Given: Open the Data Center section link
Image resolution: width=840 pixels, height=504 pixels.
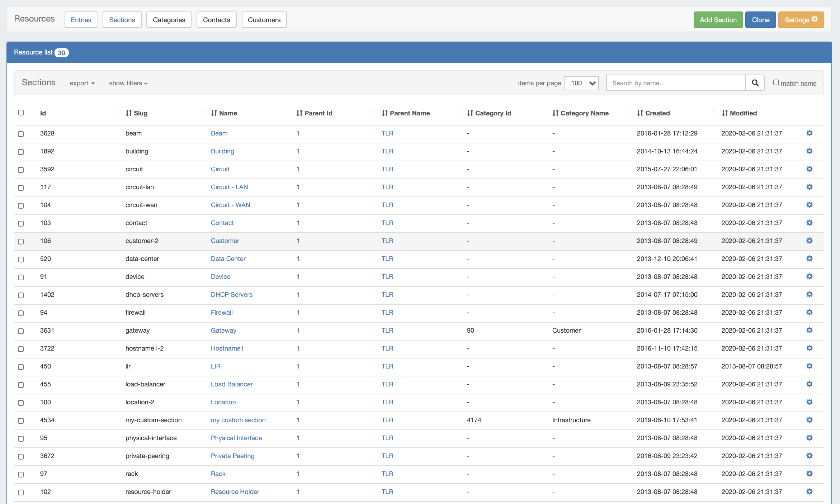Looking at the screenshot, I should click(x=228, y=258).
